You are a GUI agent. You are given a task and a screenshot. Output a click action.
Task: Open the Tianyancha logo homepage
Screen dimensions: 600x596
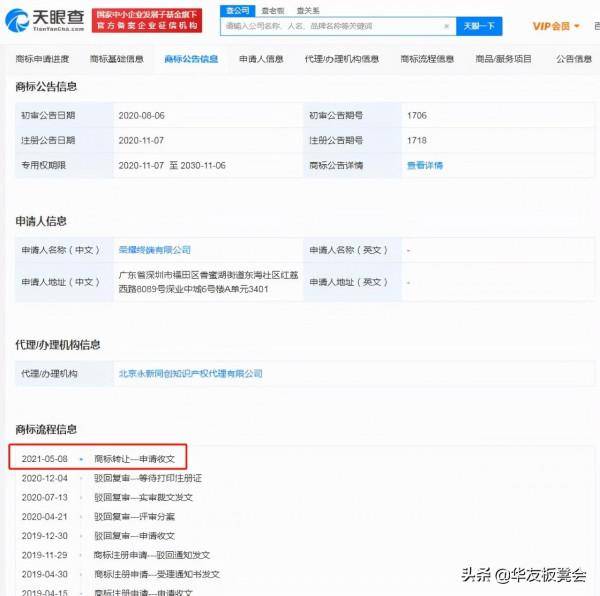pyautogui.click(x=44, y=20)
